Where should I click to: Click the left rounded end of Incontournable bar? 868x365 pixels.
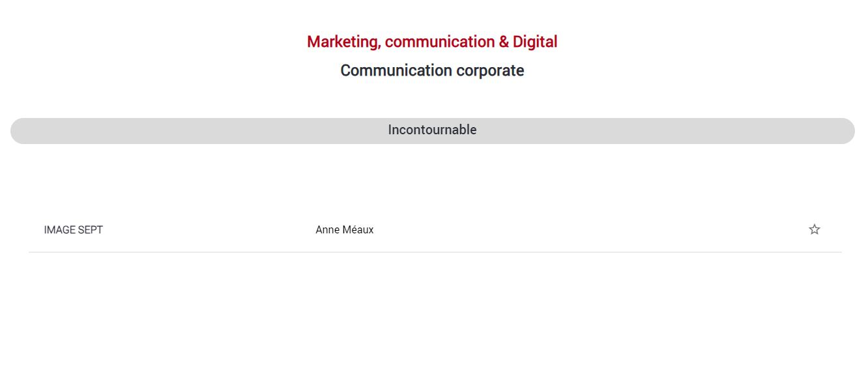tap(20, 131)
